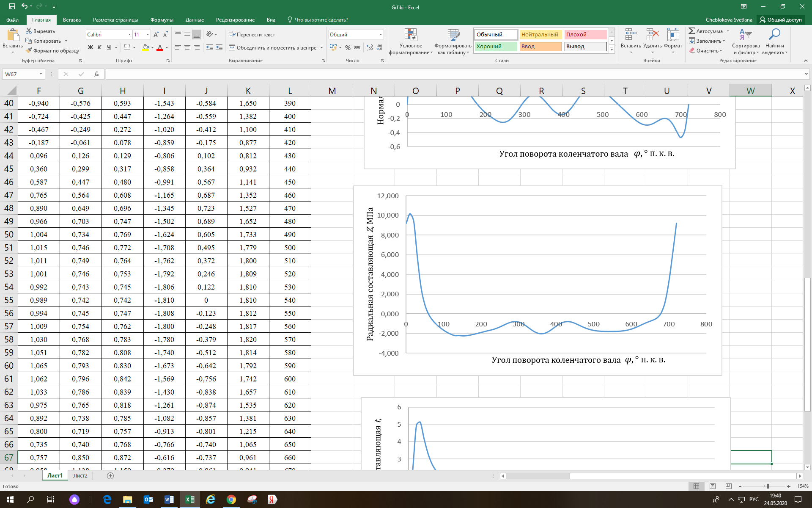This screenshot has width=812, height=508.
Task: Click the Undo arrow icon
Action: click(x=24, y=6)
